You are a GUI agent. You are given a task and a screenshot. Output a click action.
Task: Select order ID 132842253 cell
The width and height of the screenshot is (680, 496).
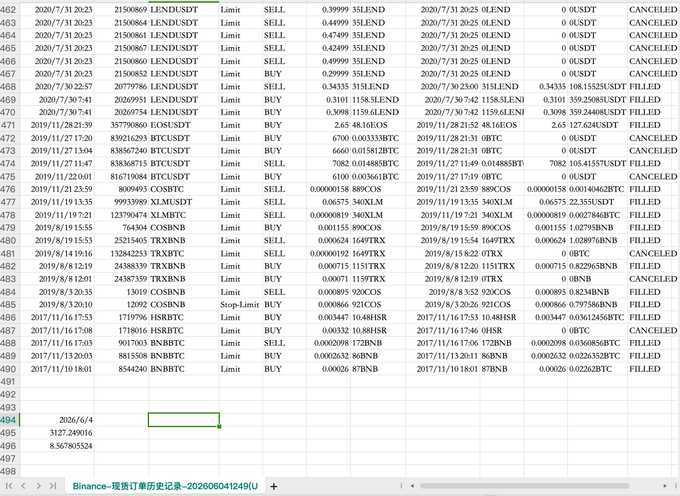pos(121,254)
